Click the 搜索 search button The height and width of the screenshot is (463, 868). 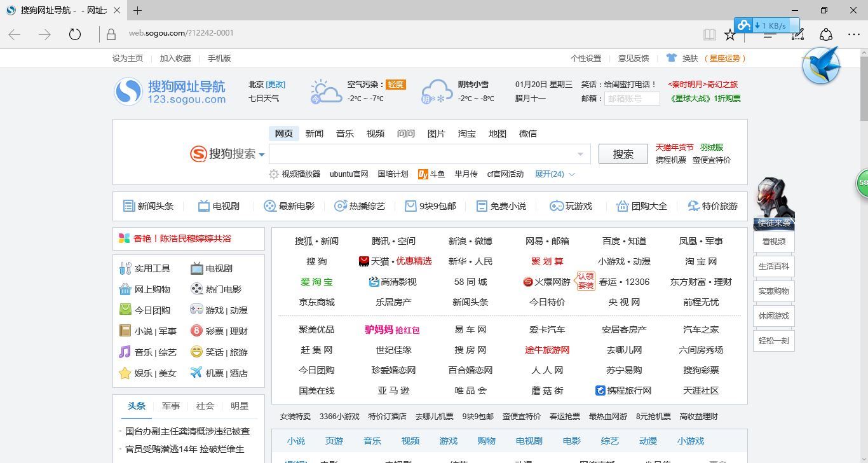tap(623, 154)
